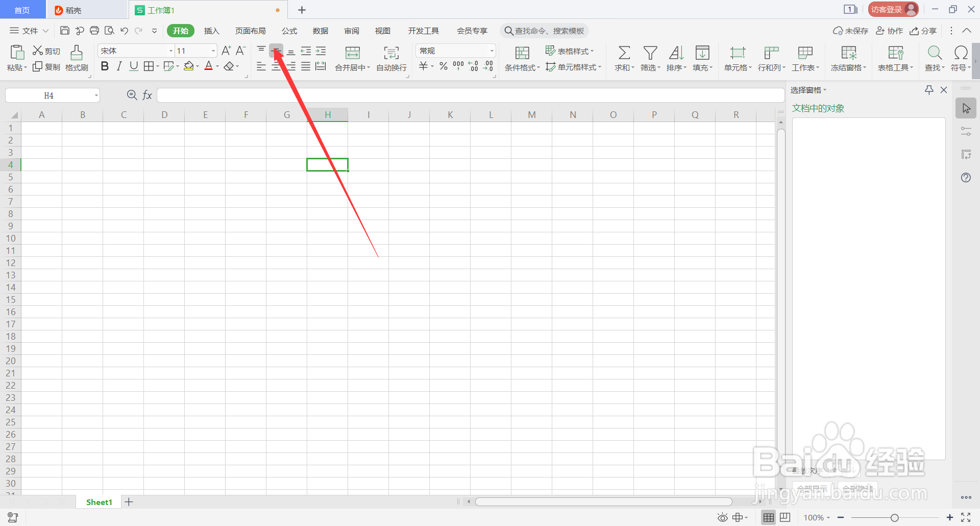The width and height of the screenshot is (980, 526).
Task: Click the Cell (单元格) icon
Action: (x=738, y=53)
